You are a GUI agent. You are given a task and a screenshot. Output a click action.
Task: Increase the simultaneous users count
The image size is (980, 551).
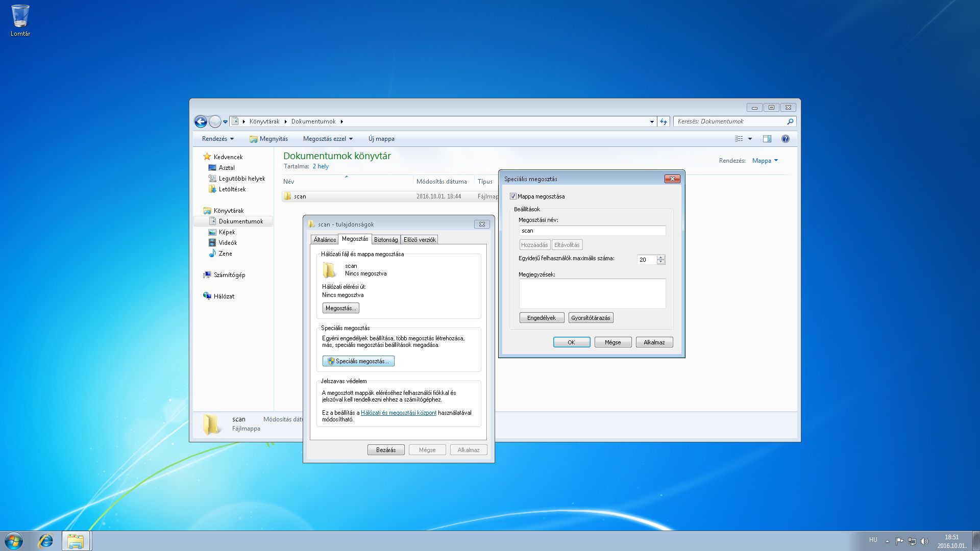661,257
